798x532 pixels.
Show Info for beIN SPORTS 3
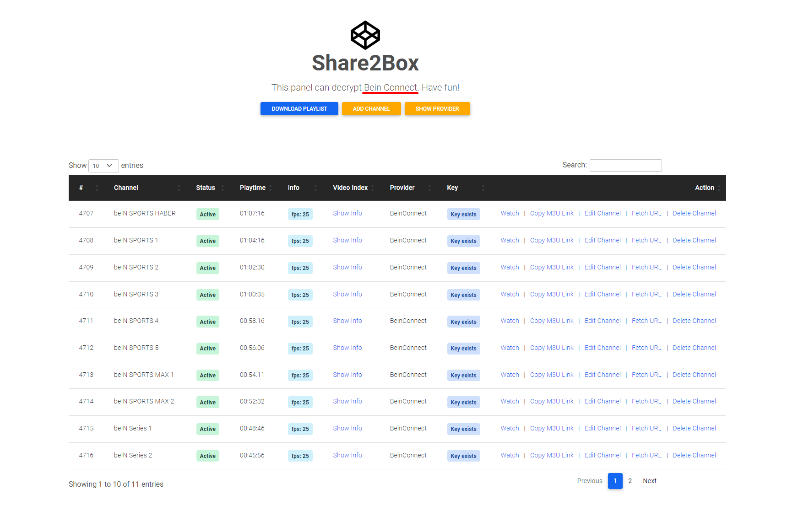[x=347, y=294]
